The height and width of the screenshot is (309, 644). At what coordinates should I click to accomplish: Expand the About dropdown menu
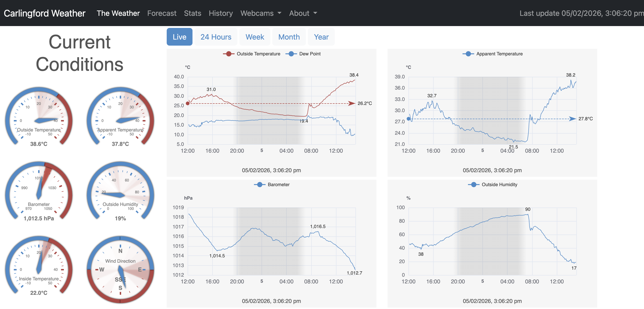pos(303,13)
